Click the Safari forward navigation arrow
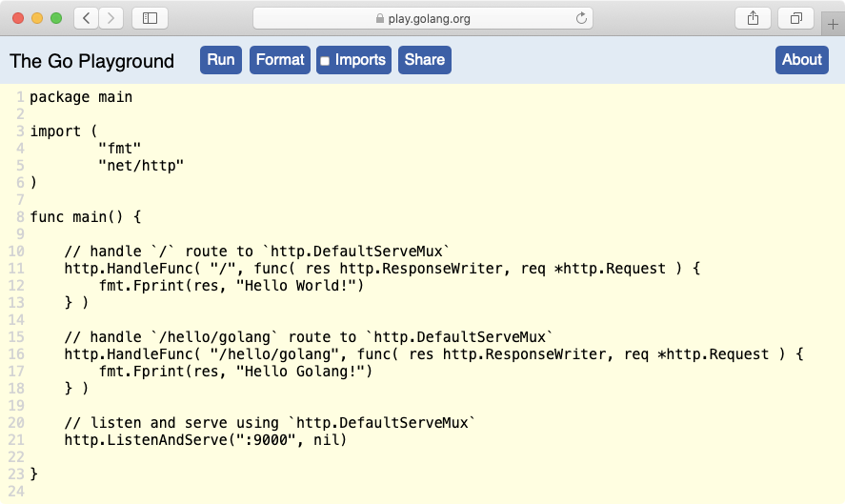845x504 pixels. click(111, 17)
